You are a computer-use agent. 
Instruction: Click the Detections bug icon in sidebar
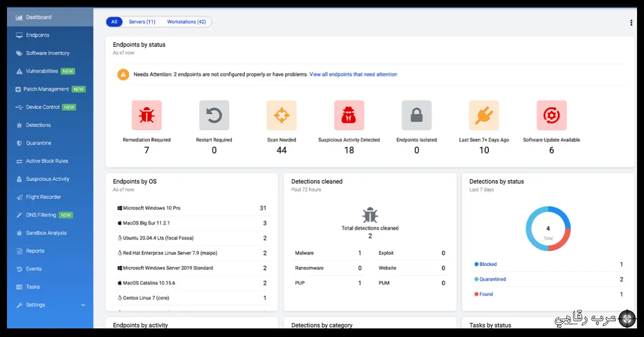point(19,125)
